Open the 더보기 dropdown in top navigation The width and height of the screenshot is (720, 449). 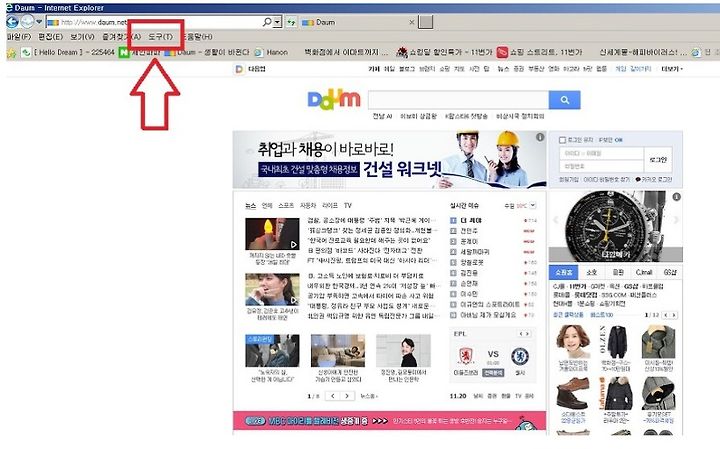pyautogui.click(x=672, y=69)
